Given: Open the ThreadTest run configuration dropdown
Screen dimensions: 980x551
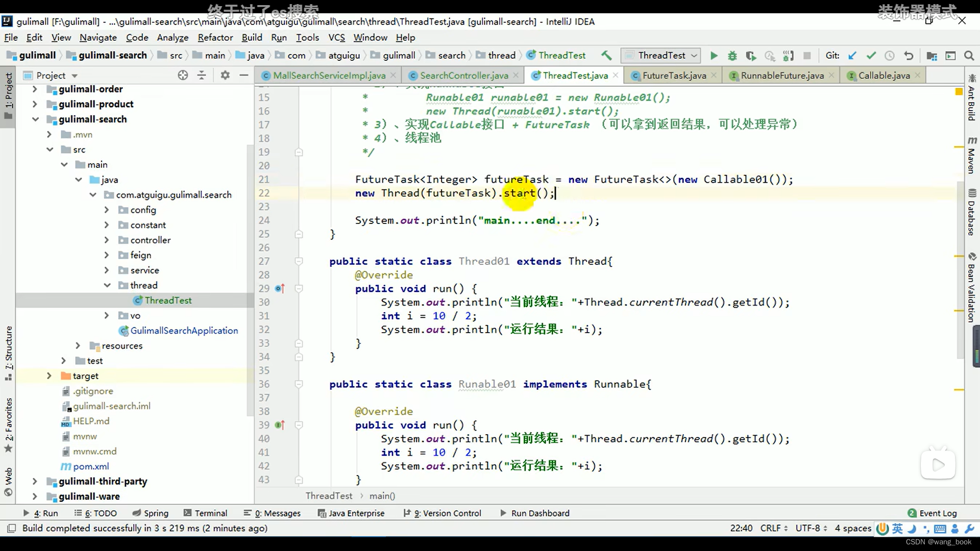Looking at the screenshot, I should pyautogui.click(x=661, y=55).
